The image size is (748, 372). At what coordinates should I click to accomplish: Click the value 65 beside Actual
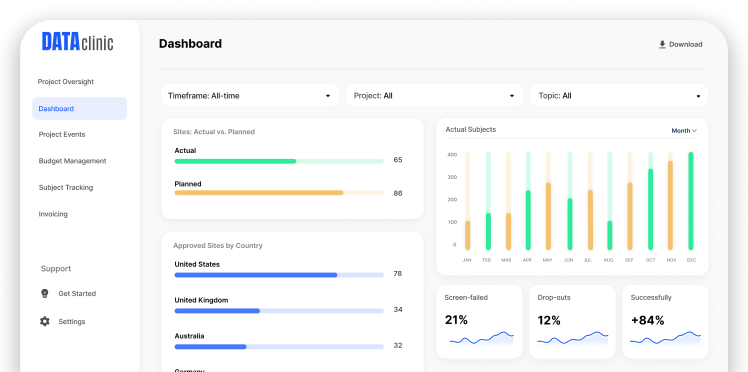click(398, 160)
